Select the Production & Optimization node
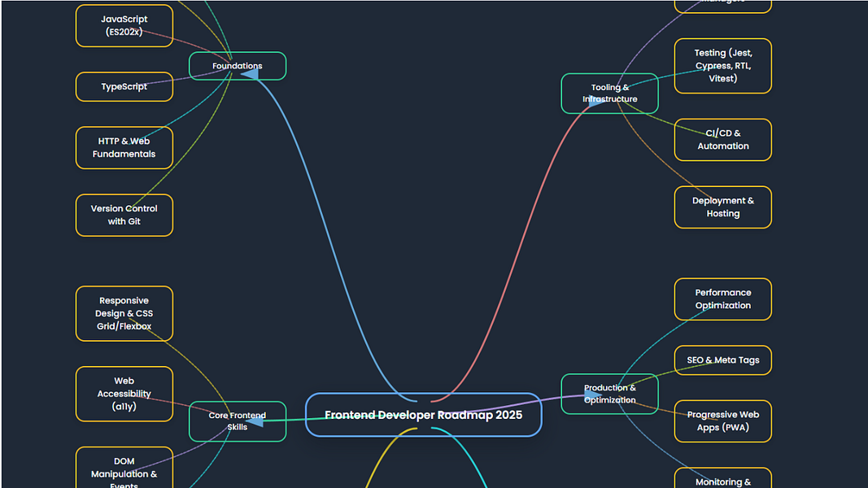 click(x=609, y=394)
